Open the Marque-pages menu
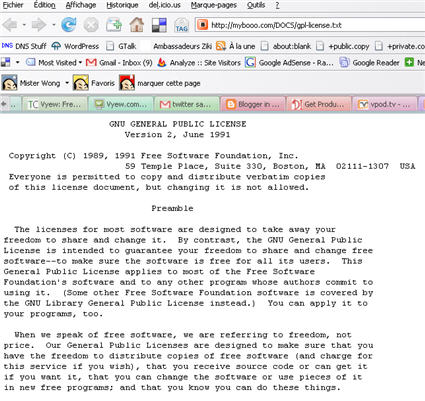 click(214, 5)
